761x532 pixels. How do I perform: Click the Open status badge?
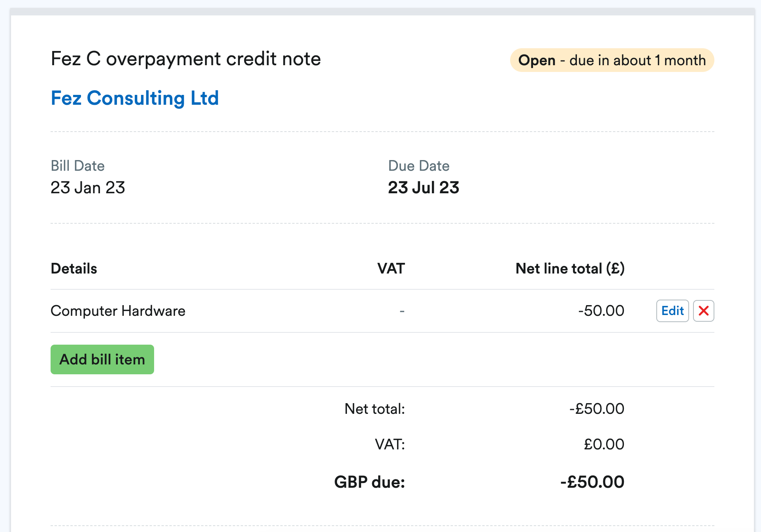point(538,60)
